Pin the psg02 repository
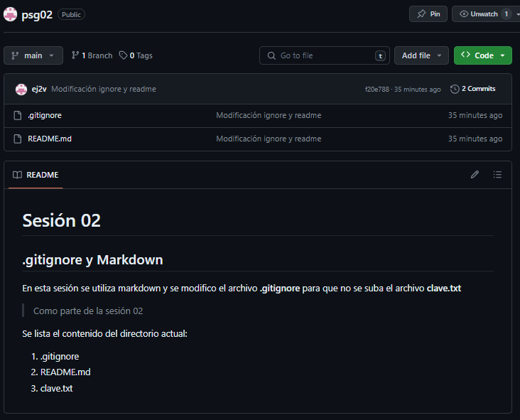 click(x=428, y=14)
